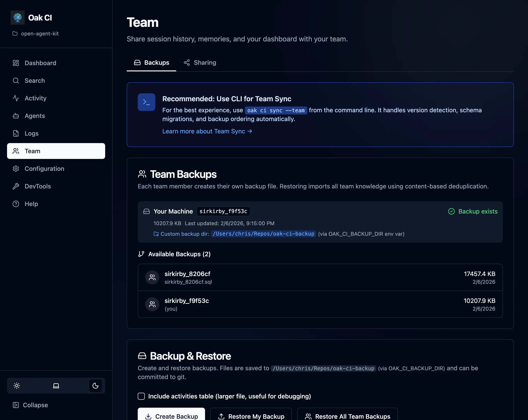528x420 pixels.
Task: Open Learn more about Team Sync
Action: [x=207, y=131]
